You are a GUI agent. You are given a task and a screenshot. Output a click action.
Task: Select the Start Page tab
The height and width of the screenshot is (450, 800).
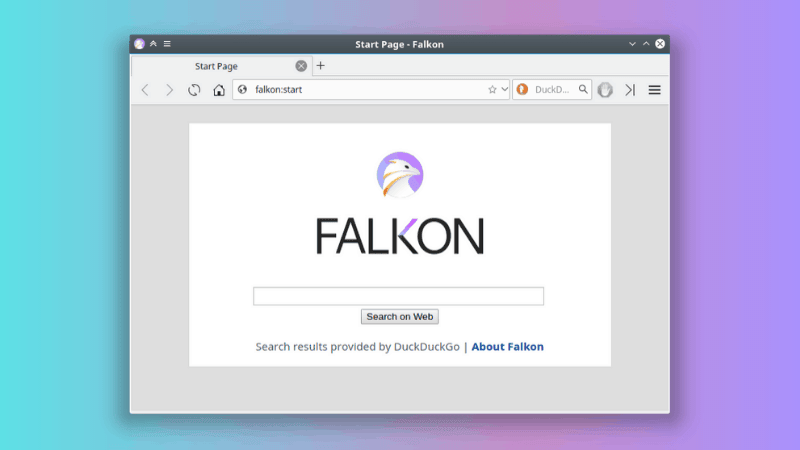[216, 66]
